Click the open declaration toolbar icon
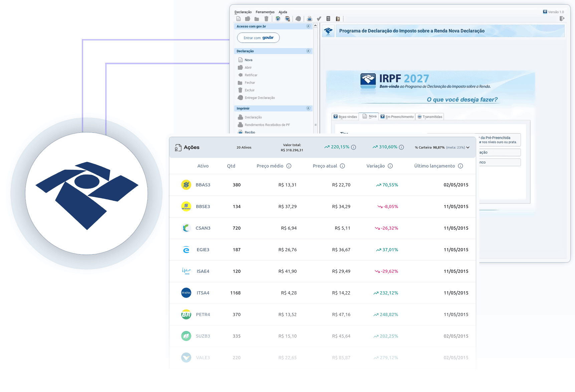 [247, 19]
